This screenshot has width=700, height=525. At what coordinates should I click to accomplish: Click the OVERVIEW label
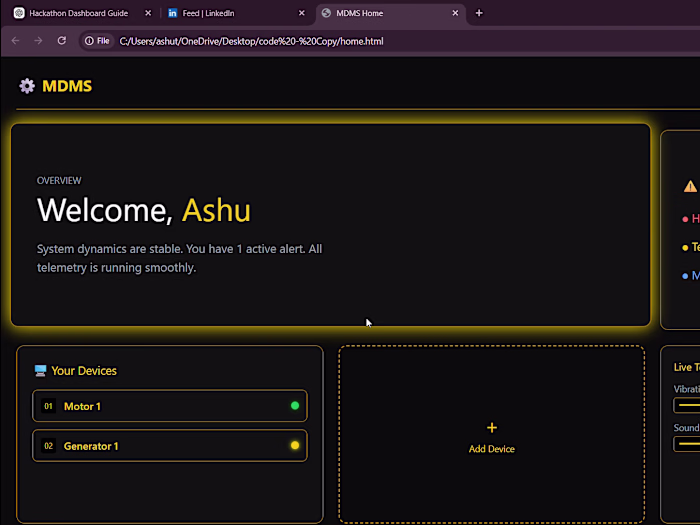click(59, 180)
